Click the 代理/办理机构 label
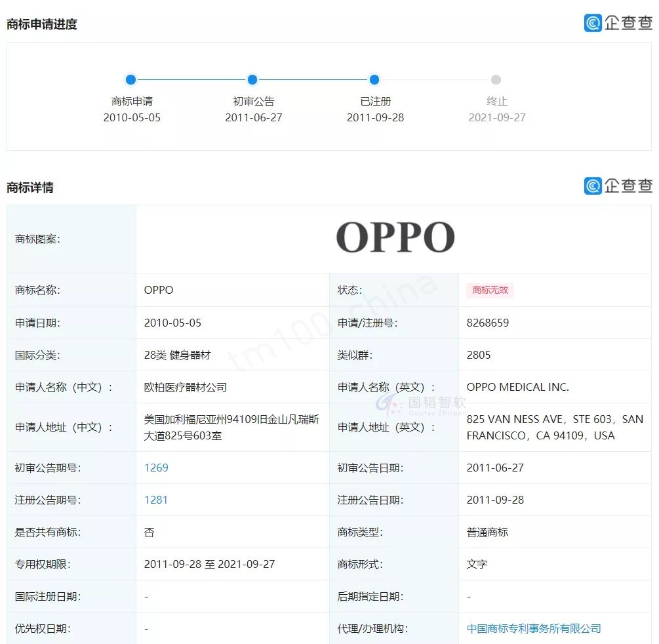Screen dimensions: 659x644 point(372,628)
